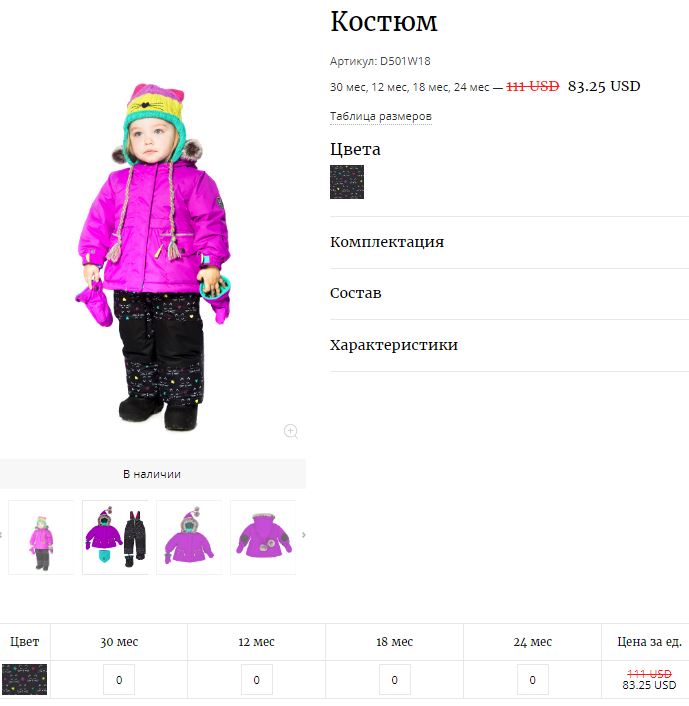689x706 pixels.
Task: Expand the Комплектация section
Action: click(387, 242)
